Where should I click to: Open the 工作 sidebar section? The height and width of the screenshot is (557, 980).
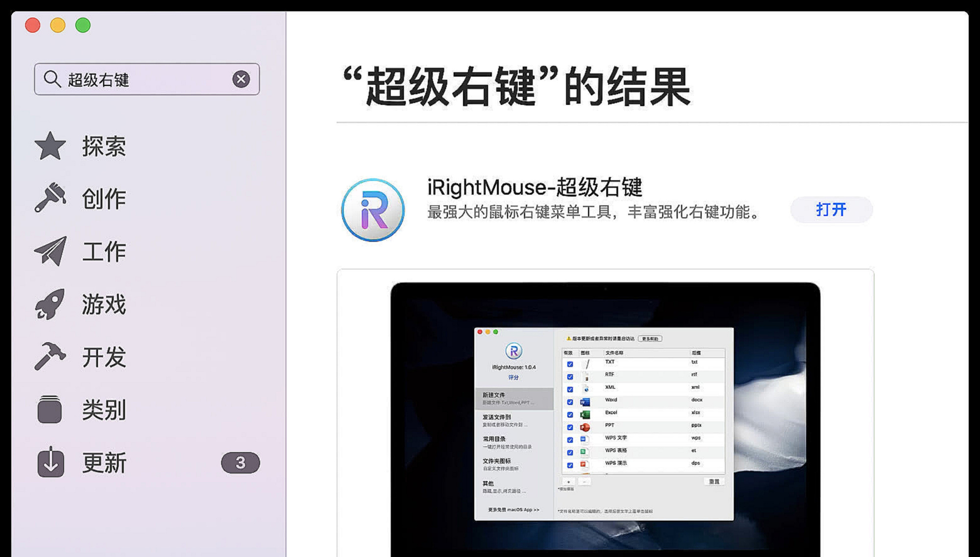pos(104,251)
